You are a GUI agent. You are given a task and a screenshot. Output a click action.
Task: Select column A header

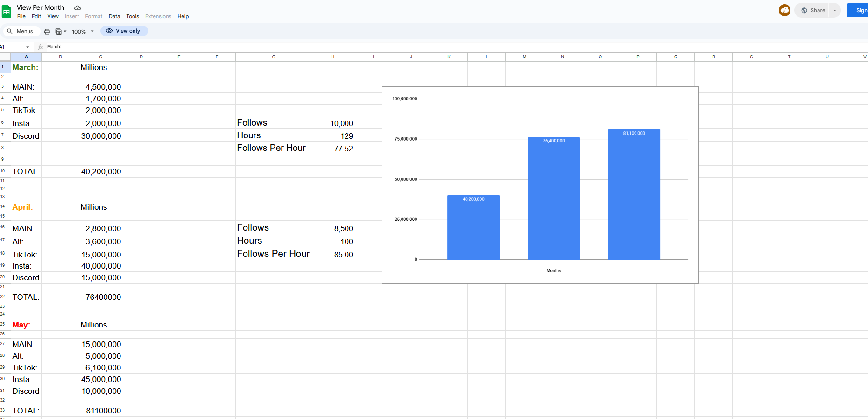(26, 57)
